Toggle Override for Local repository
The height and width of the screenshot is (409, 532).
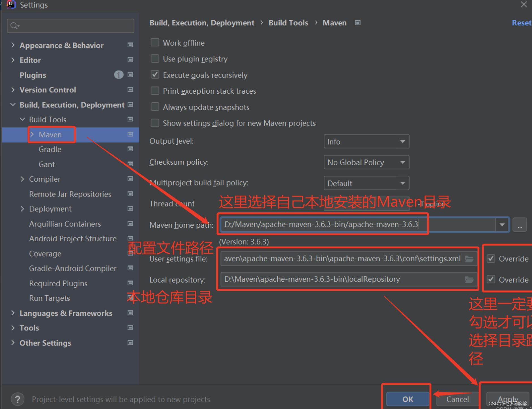tap(491, 279)
